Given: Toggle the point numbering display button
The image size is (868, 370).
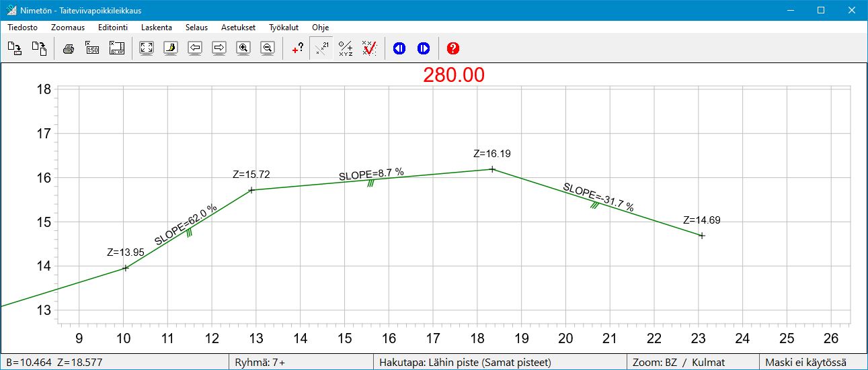Looking at the screenshot, I should pyautogui.click(x=322, y=48).
